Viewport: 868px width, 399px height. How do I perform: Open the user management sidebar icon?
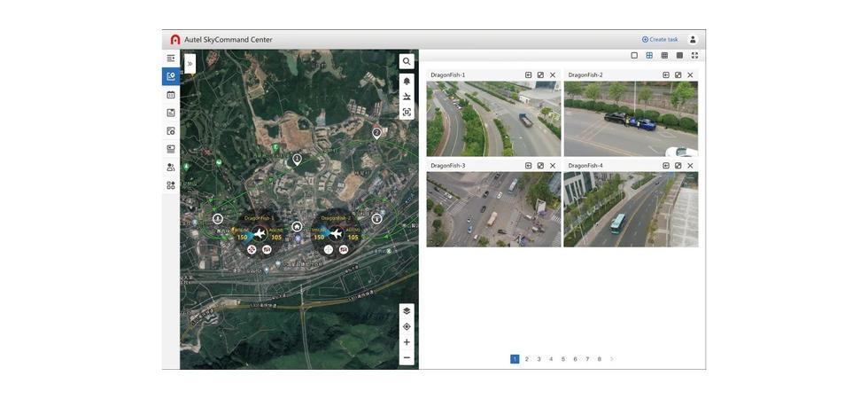tap(171, 168)
